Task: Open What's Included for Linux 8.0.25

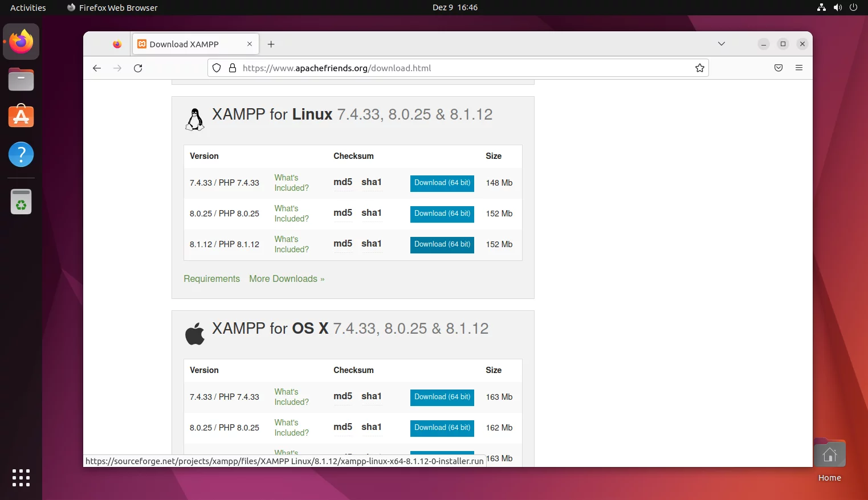Action: 291,214
